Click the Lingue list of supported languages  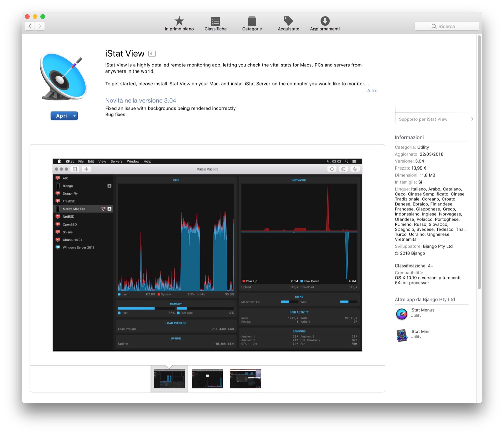430,214
